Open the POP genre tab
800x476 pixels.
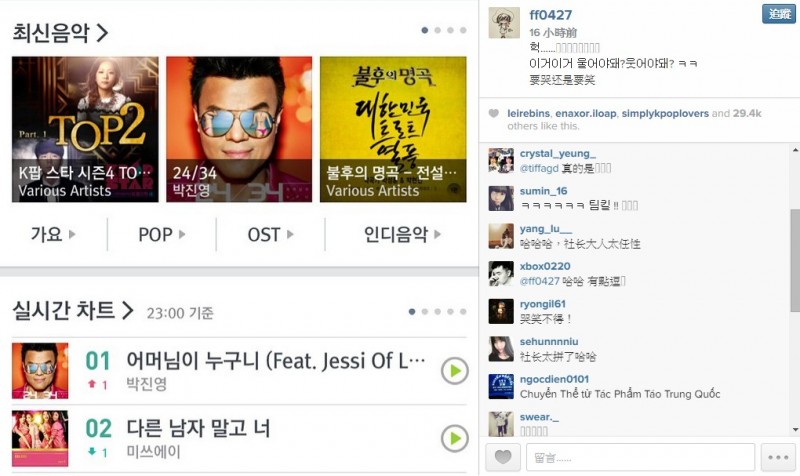(x=162, y=234)
